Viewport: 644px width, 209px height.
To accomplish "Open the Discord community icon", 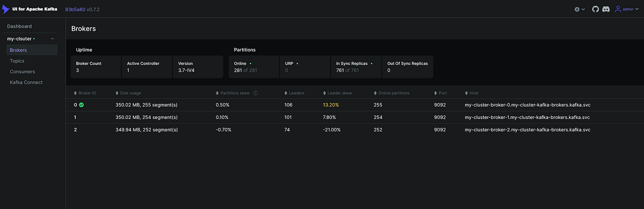I will pyautogui.click(x=606, y=9).
